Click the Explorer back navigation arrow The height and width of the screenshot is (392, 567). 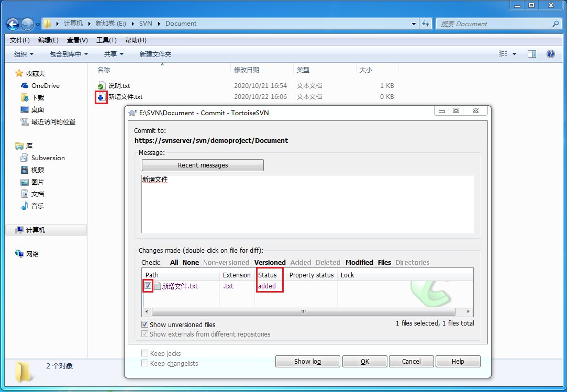(x=13, y=24)
